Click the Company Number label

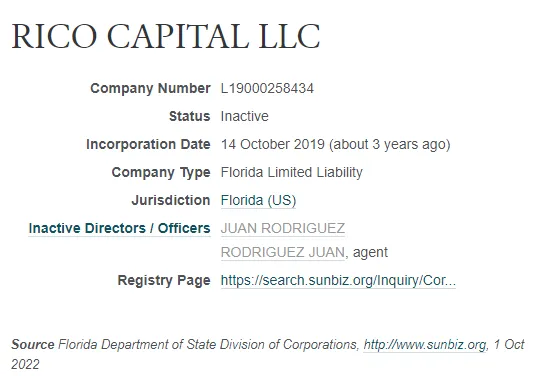[x=150, y=88]
